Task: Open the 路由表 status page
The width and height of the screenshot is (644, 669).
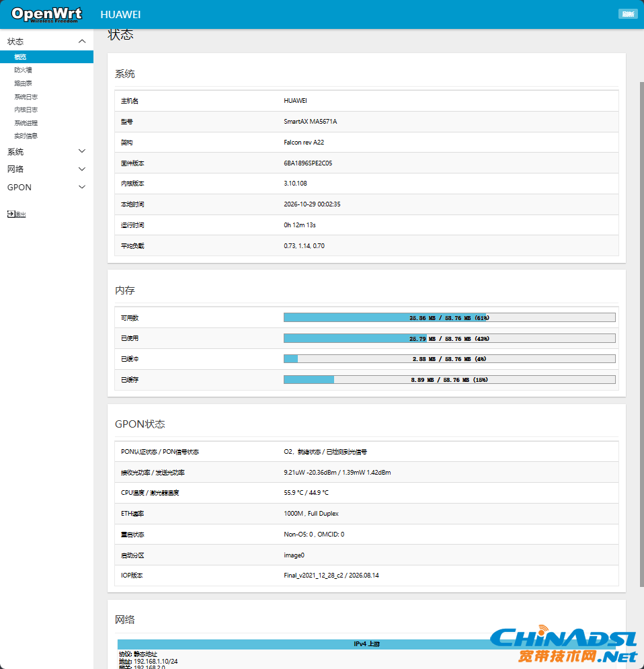Action: tap(23, 83)
